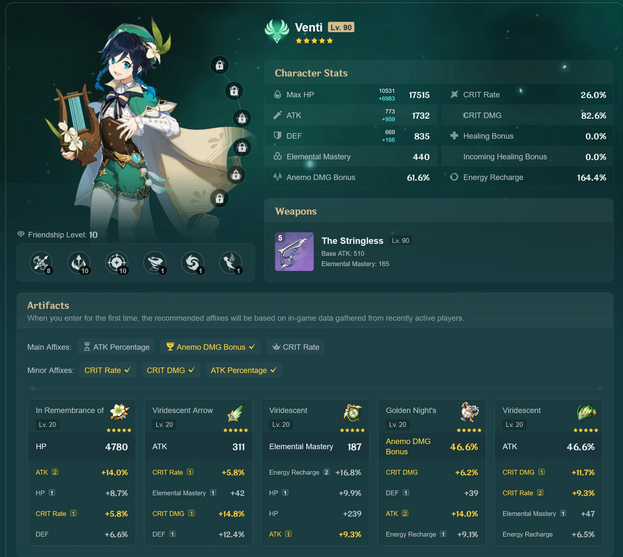Click the Anemo DMG Bonus value 61.6%
The height and width of the screenshot is (557, 623).
coord(418,178)
